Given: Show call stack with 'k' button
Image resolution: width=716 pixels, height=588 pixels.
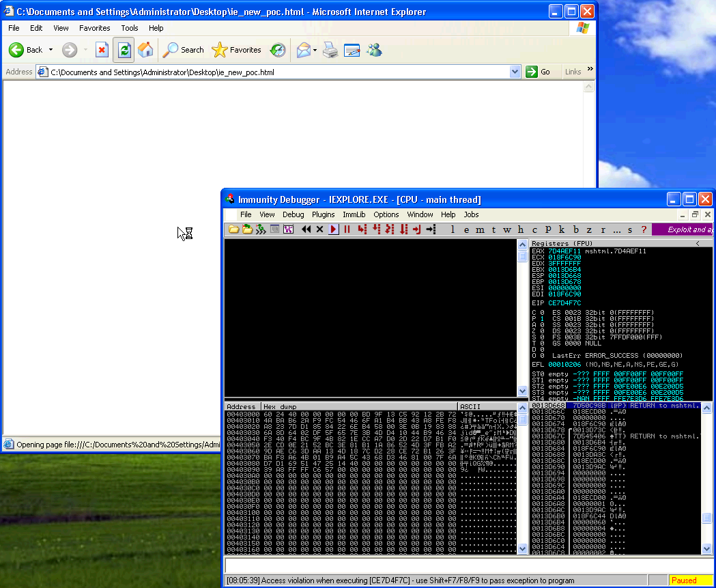Looking at the screenshot, I should (562, 229).
